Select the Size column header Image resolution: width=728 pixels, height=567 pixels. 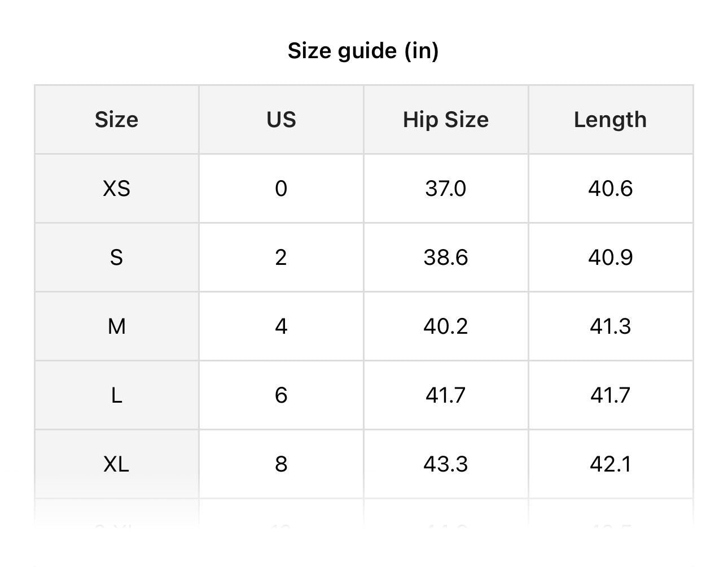116,120
